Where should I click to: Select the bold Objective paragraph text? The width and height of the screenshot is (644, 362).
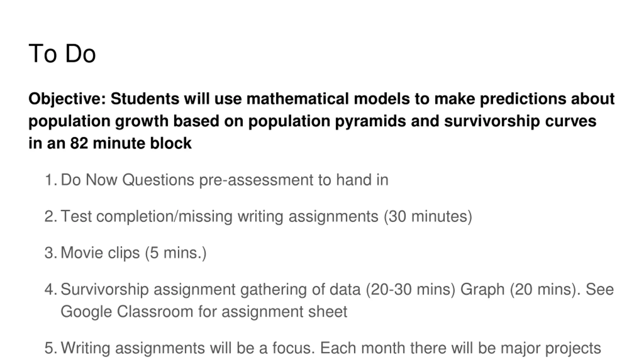click(x=321, y=121)
